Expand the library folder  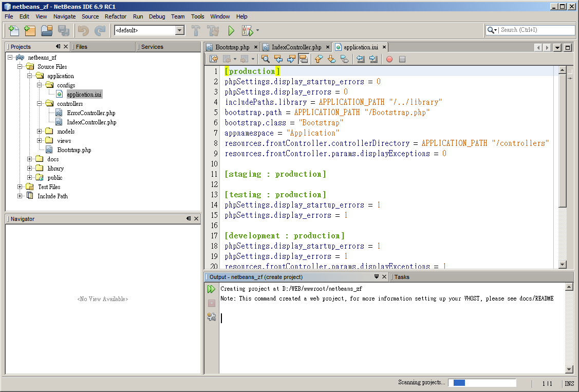(x=30, y=168)
